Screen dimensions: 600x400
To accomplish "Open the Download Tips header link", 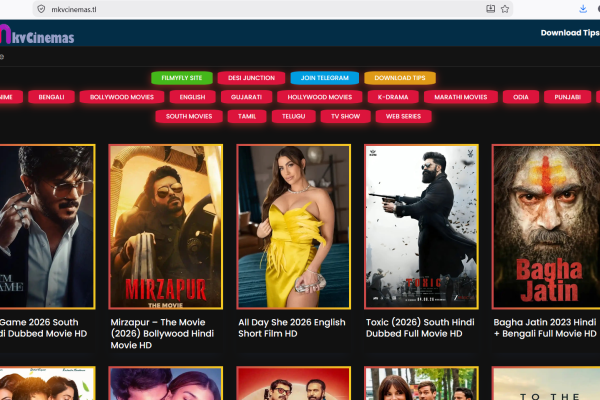I will (570, 33).
